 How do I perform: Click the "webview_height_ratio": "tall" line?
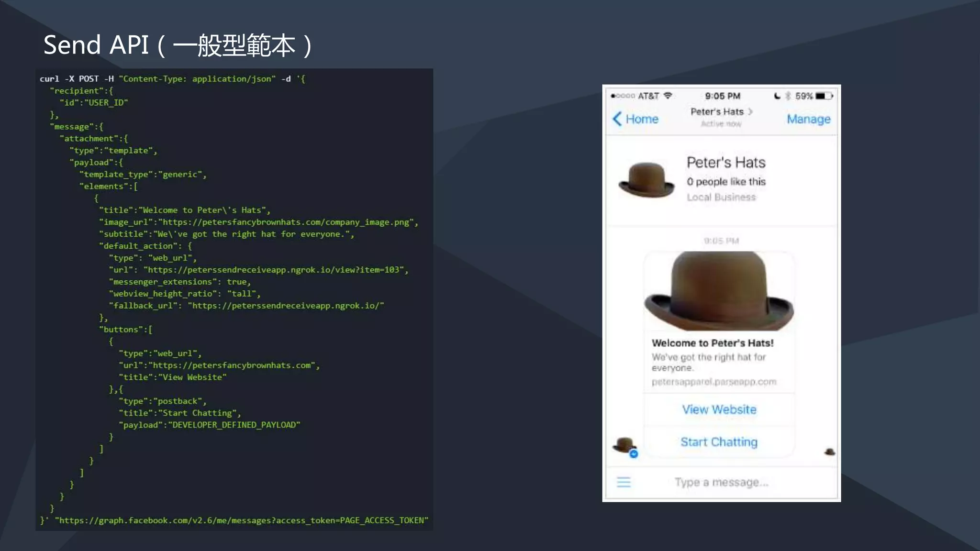185,294
